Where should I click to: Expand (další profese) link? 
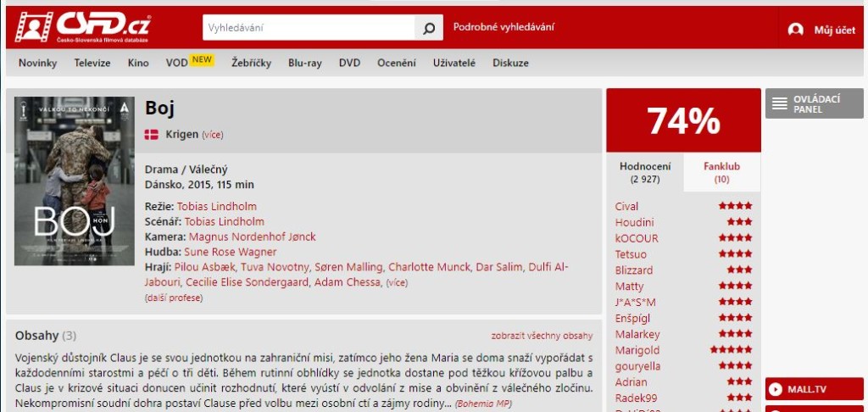pos(174,298)
